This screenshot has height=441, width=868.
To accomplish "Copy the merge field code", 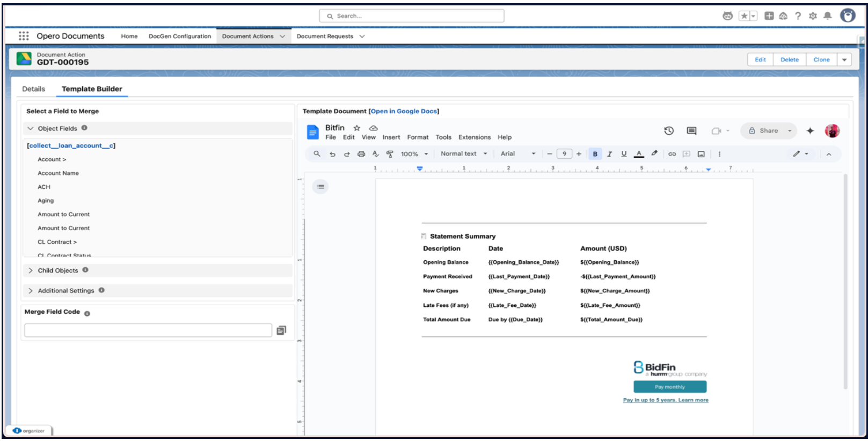I will tap(281, 330).
